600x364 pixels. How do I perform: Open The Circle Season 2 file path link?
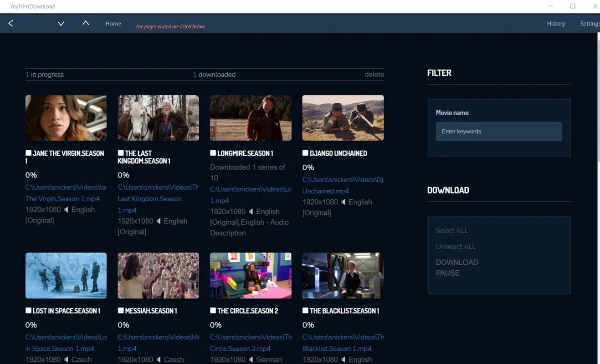pos(251,343)
